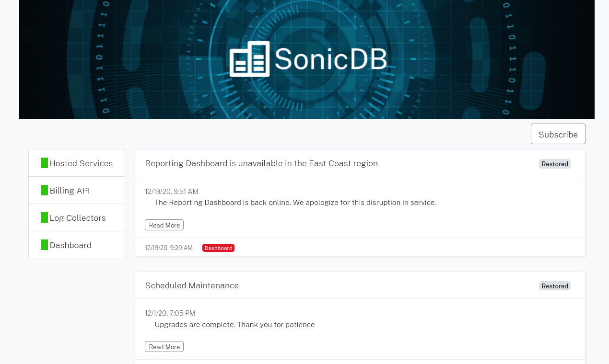Screen dimensions: 609x364
Task: Select Hosted Services in the sidebar
Action: click(77, 163)
